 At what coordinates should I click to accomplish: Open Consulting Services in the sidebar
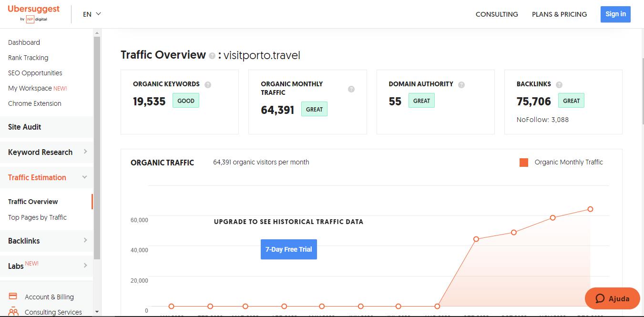(53, 312)
